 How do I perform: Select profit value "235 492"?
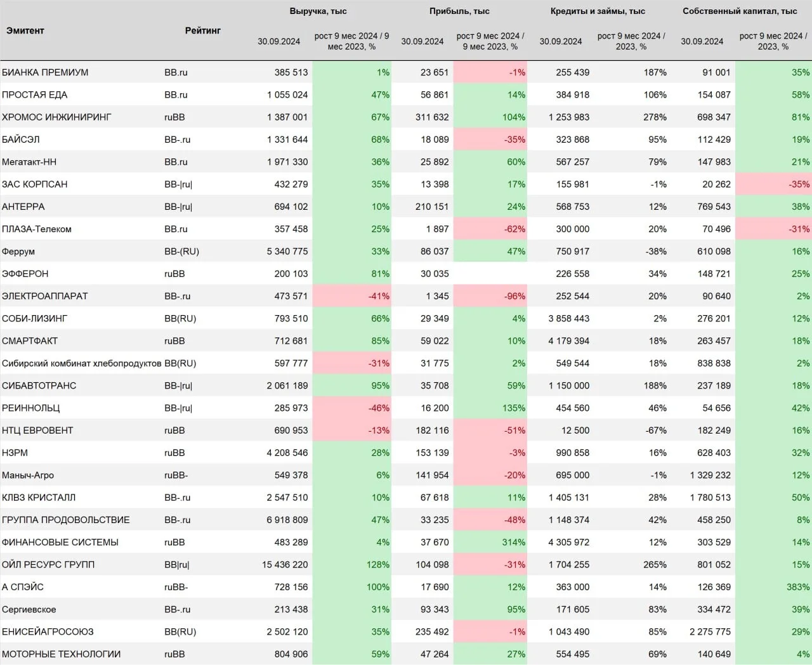click(x=432, y=632)
